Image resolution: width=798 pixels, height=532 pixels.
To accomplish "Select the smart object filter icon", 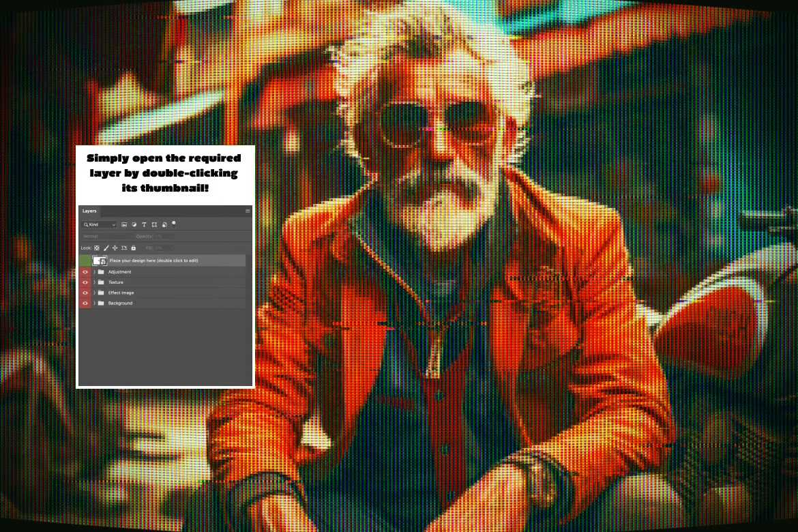I will pyautogui.click(x=164, y=224).
